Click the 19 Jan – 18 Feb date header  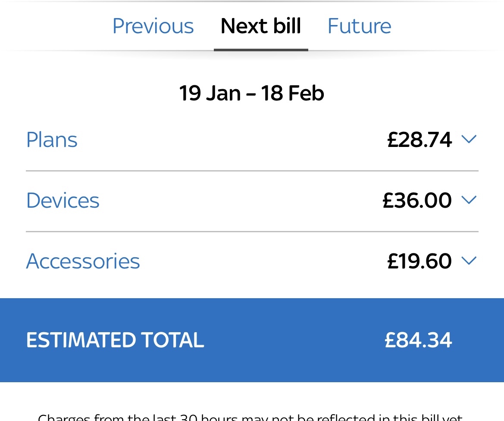pos(252,93)
